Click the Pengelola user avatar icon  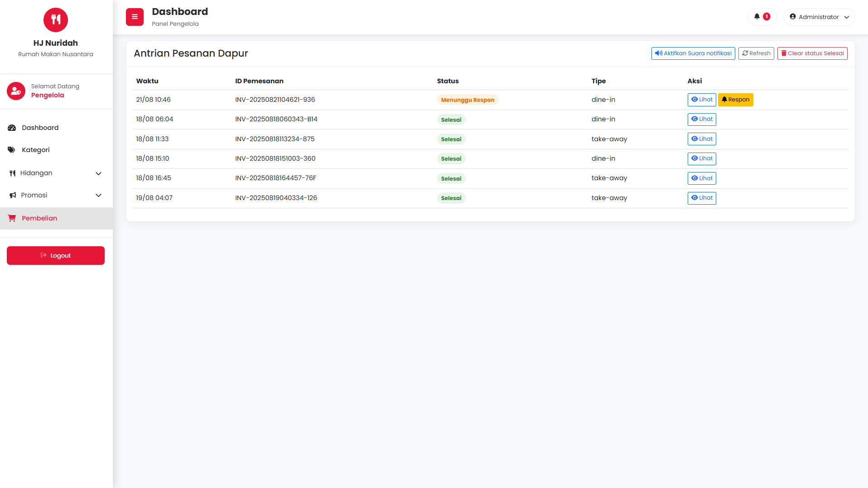tap(16, 91)
